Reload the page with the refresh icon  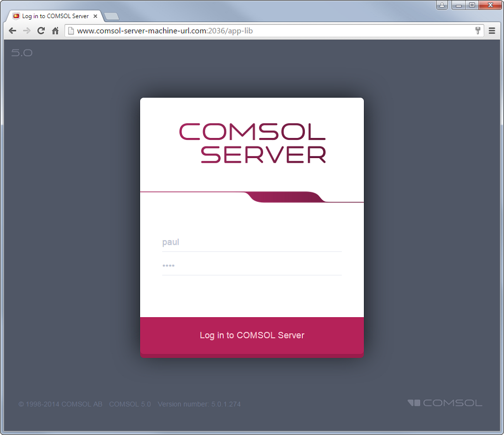point(41,31)
